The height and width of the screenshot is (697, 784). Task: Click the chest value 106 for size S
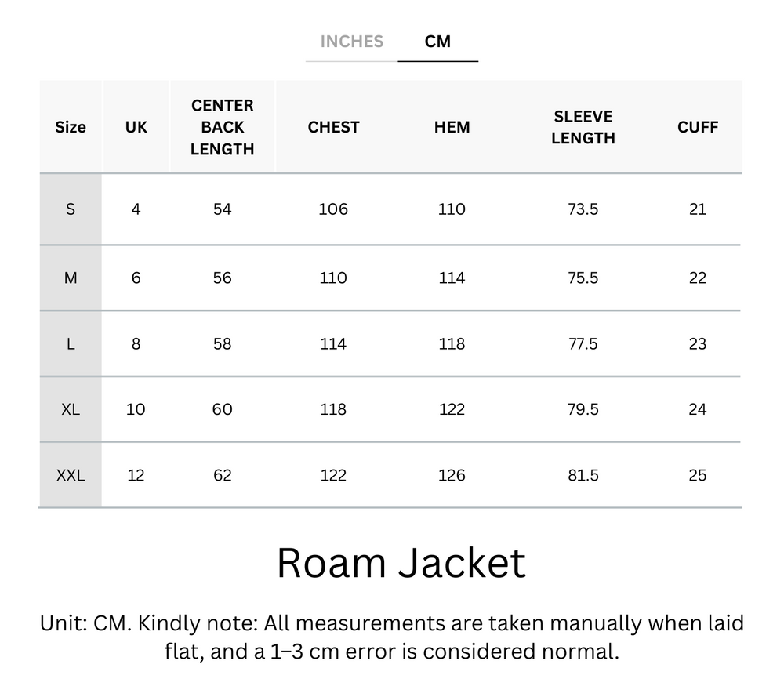click(x=333, y=209)
